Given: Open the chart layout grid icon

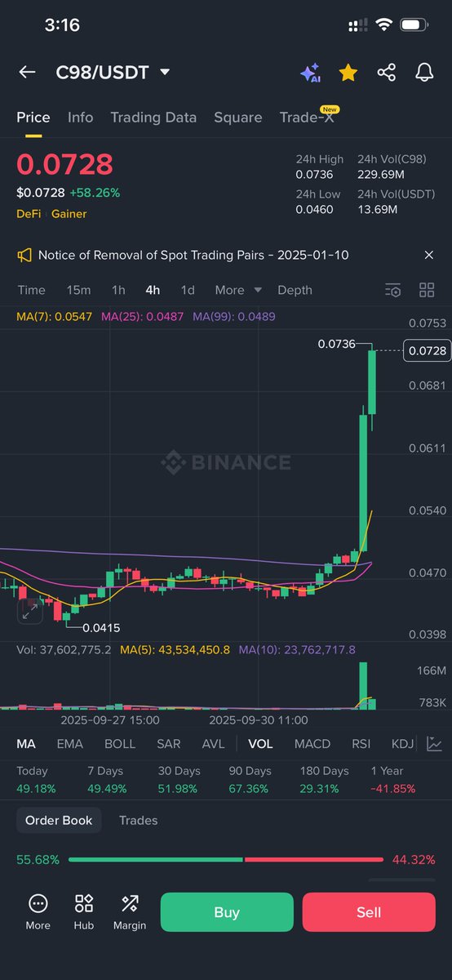Looking at the screenshot, I should [x=427, y=290].
